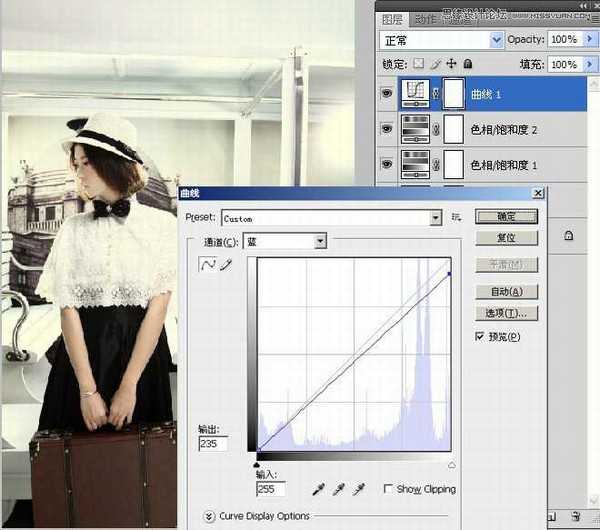Select the pencil draw-curve tool
The height and width of the screenshot is (530, 600).
[x=226, y=265]
